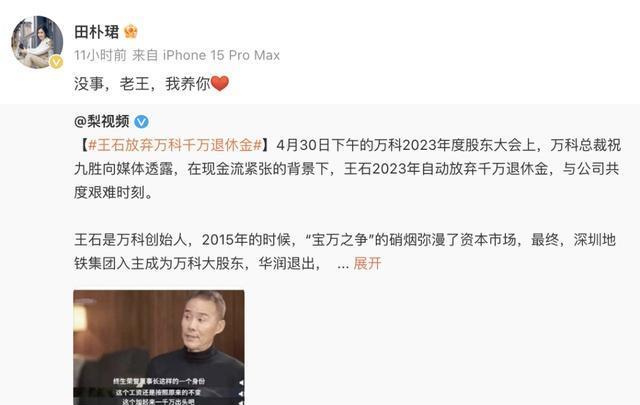Click the red heart emoji in post

coord(220,84)
